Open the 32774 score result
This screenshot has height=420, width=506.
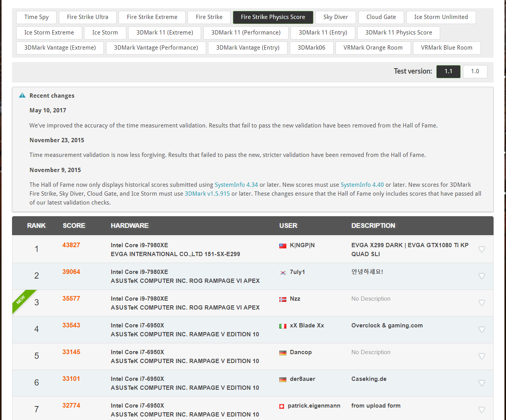[x=71, y=405]
